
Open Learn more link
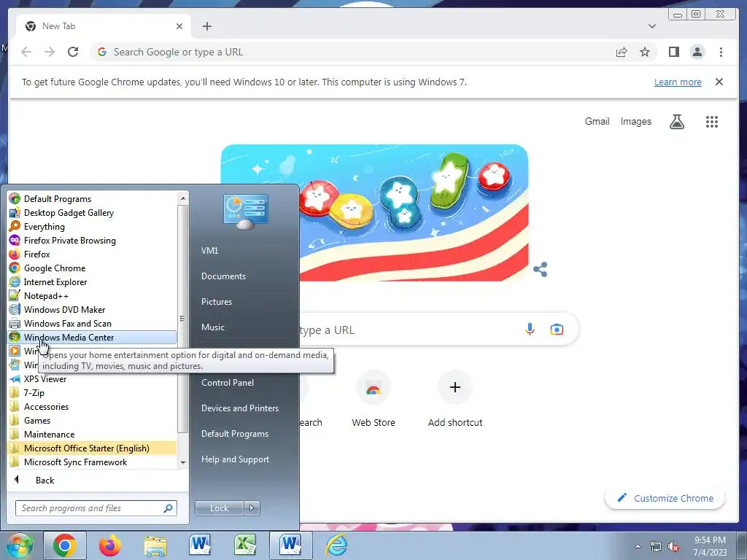pyautogui.click(x=678, y=82)
